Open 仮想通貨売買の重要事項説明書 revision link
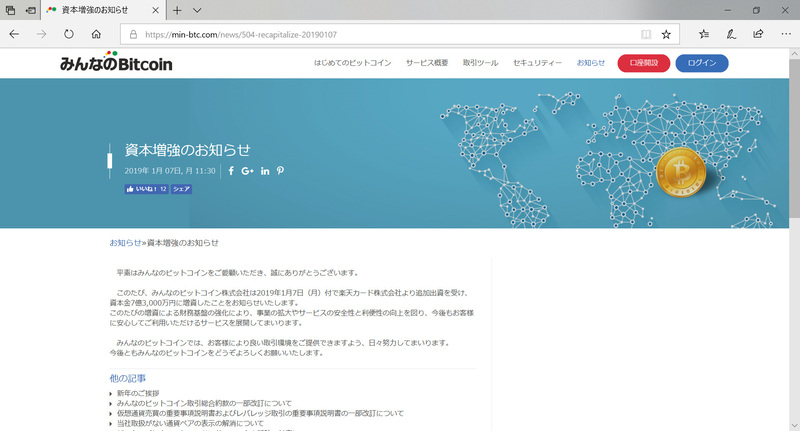Screen dimensions: 800x431 coord(260,413)
